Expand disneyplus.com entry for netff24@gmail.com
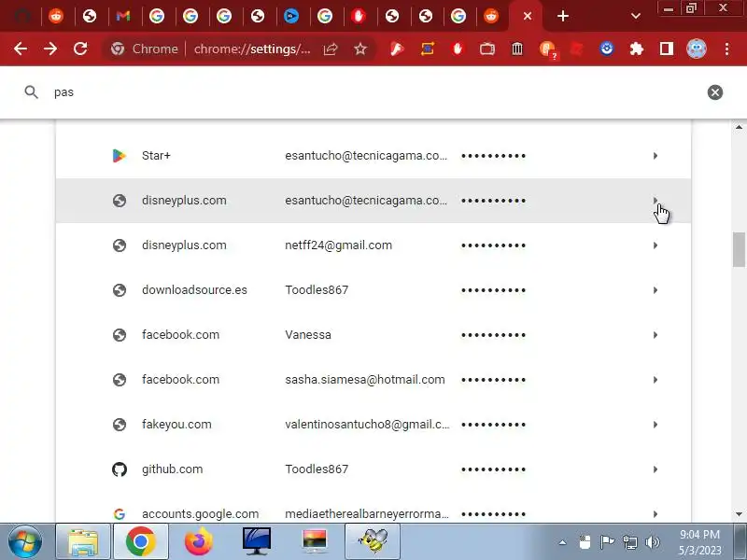 pyautogui.click(x=655, y=245)
